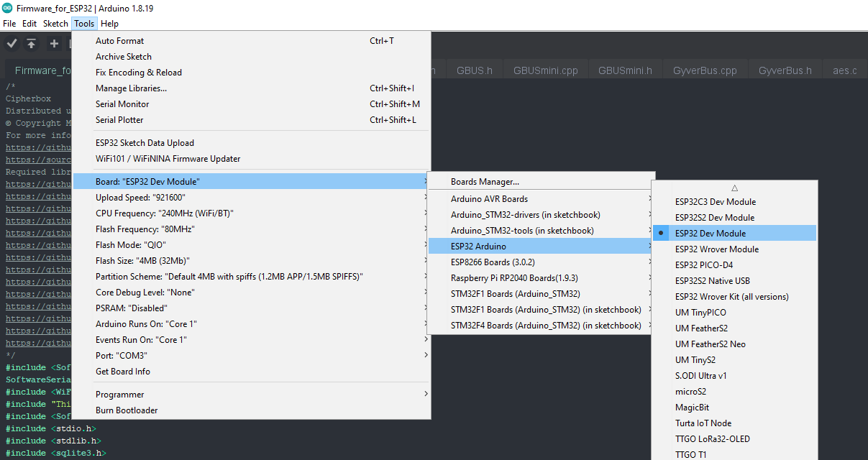Expand Flash Frequency "80MHz" submenu
This screenshot has height=460, width=868.
click(x=252, y=229)
